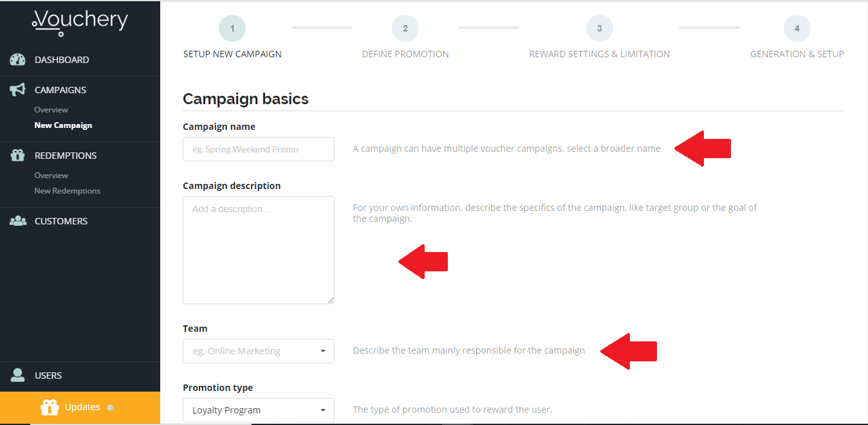This screenshot has height=425, width=868.
Task: Click the Campaign basics heading
Action: (x=246, y=99)
